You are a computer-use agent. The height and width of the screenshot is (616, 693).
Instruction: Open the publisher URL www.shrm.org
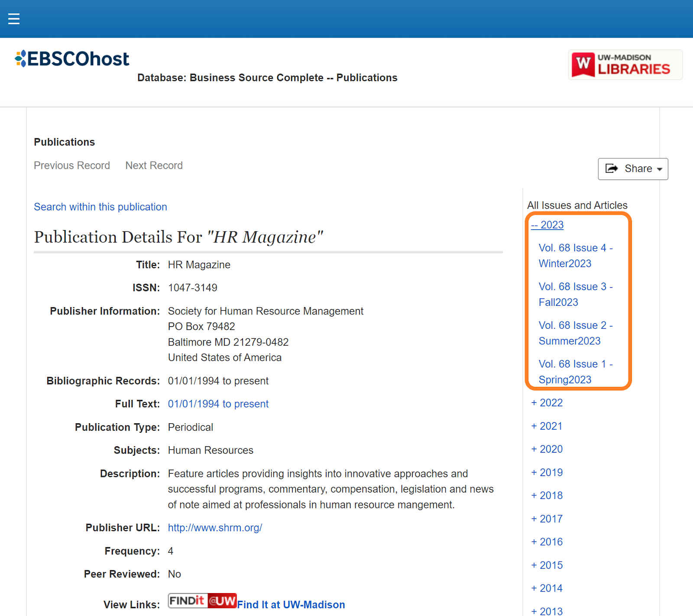tap(215, 528)
